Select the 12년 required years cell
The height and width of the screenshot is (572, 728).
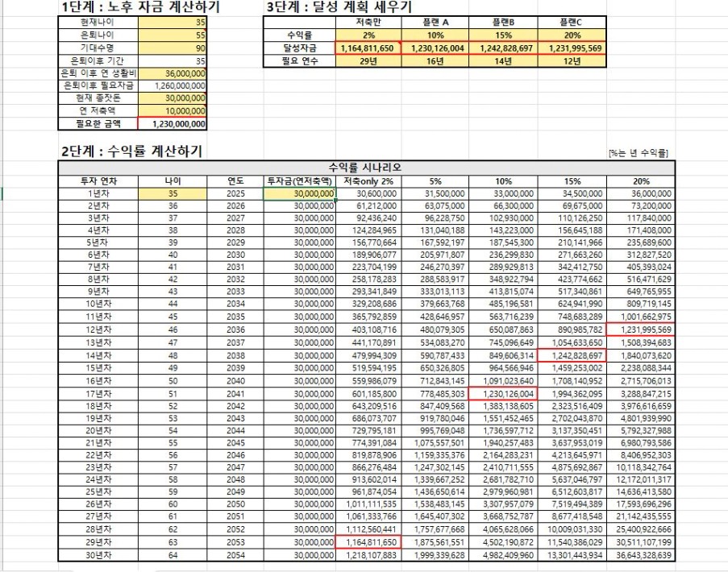point(572,60)
